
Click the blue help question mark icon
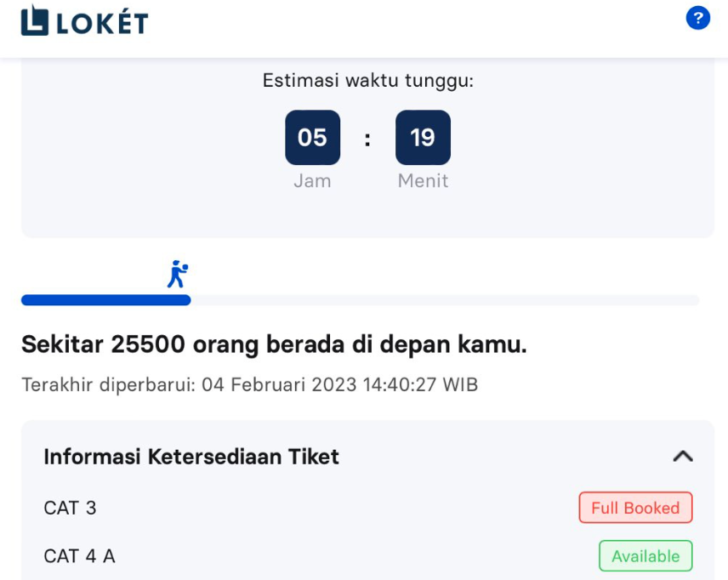tap(697, 18)
